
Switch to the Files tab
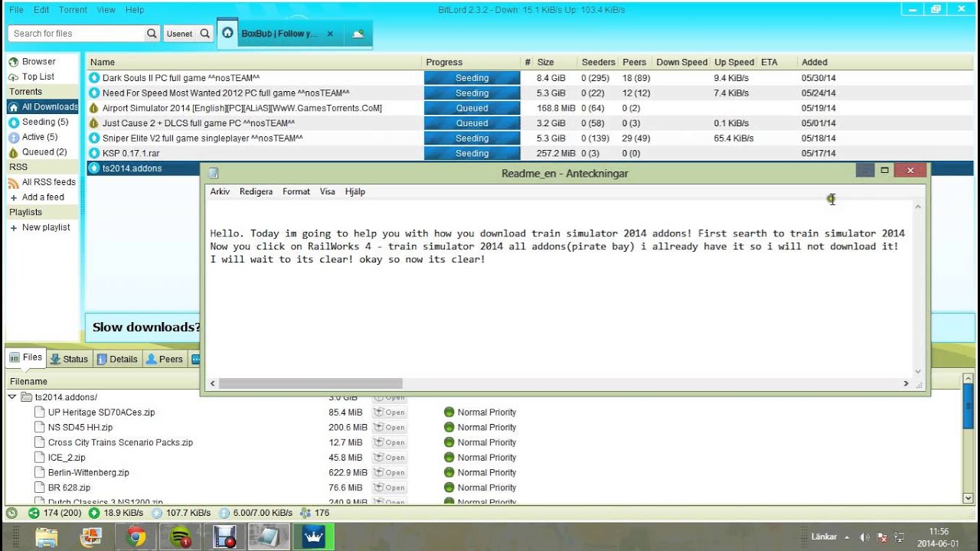pyautogui.click(x=26, y=358)
